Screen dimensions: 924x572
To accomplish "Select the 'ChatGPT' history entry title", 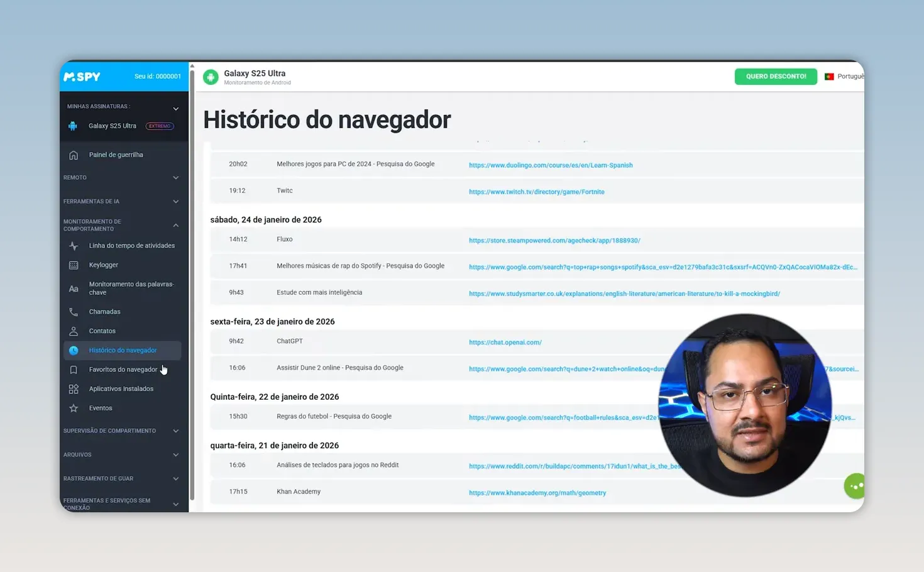I will pos(290,341).
